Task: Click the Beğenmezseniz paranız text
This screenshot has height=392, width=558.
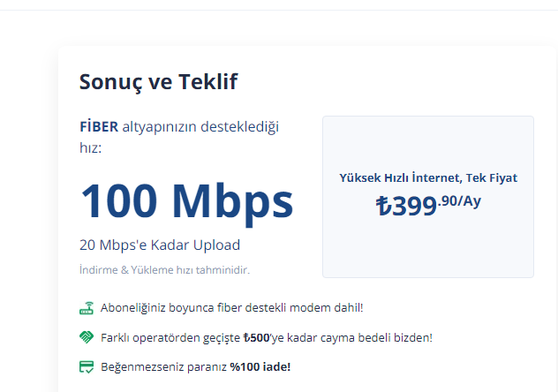Action: point(163,367)
